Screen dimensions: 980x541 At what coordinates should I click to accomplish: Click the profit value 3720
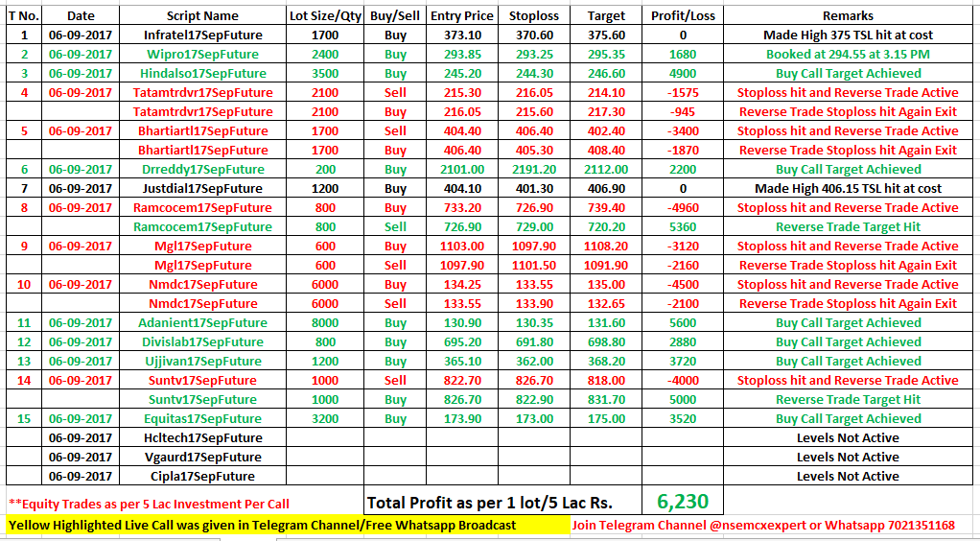(683, 361)
